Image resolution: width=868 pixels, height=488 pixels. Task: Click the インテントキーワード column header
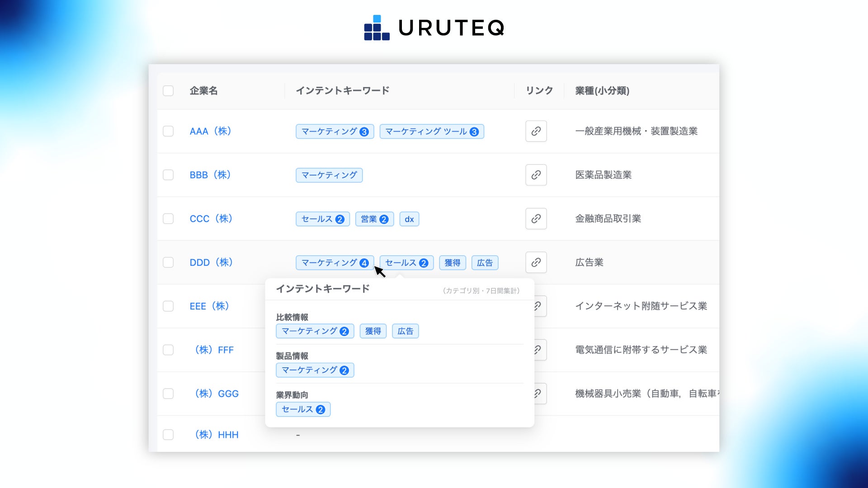[342, 91]
